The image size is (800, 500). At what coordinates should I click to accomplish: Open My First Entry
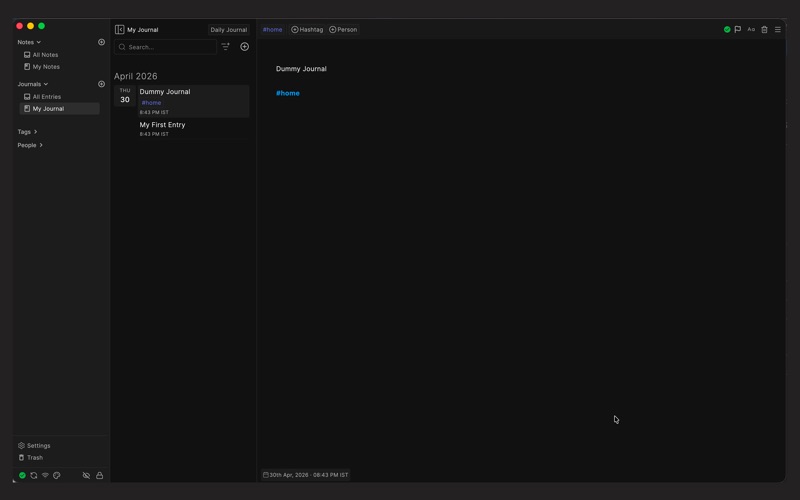coord(193,129)
